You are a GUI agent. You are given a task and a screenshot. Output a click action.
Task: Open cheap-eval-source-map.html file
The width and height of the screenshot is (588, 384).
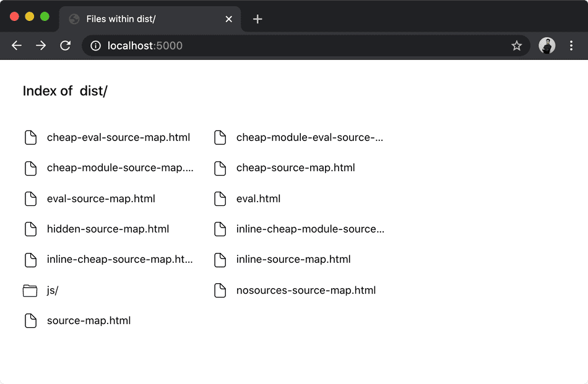pos(118,137)
